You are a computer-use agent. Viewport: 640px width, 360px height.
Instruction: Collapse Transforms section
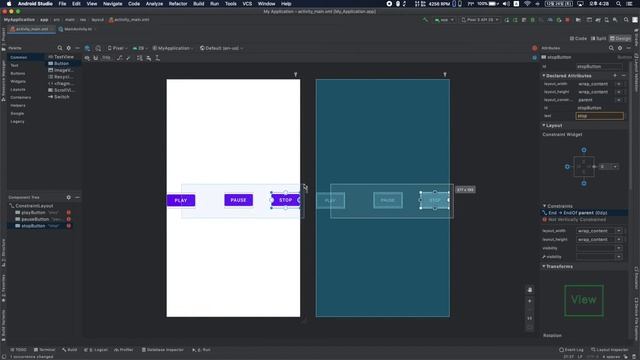[544, 267]
